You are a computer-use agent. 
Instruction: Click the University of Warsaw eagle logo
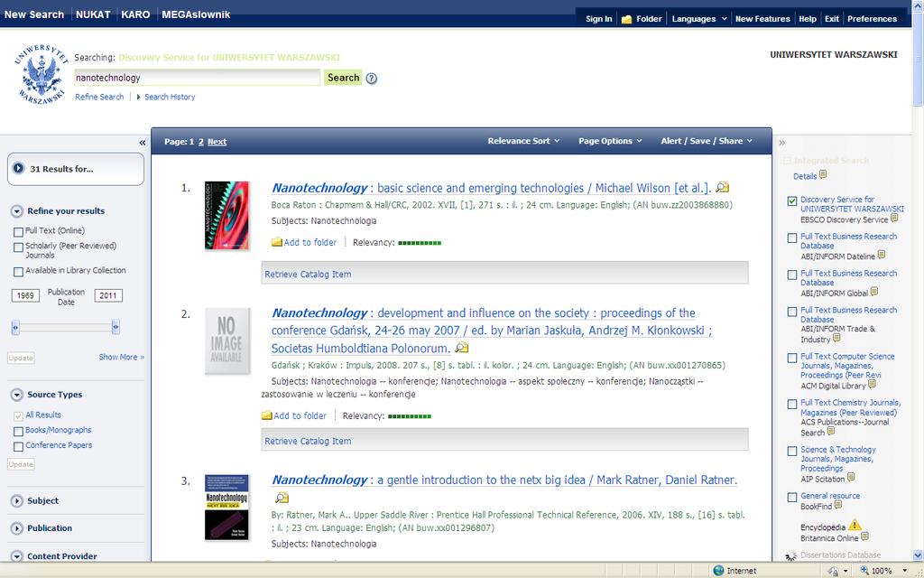[42, 75]
